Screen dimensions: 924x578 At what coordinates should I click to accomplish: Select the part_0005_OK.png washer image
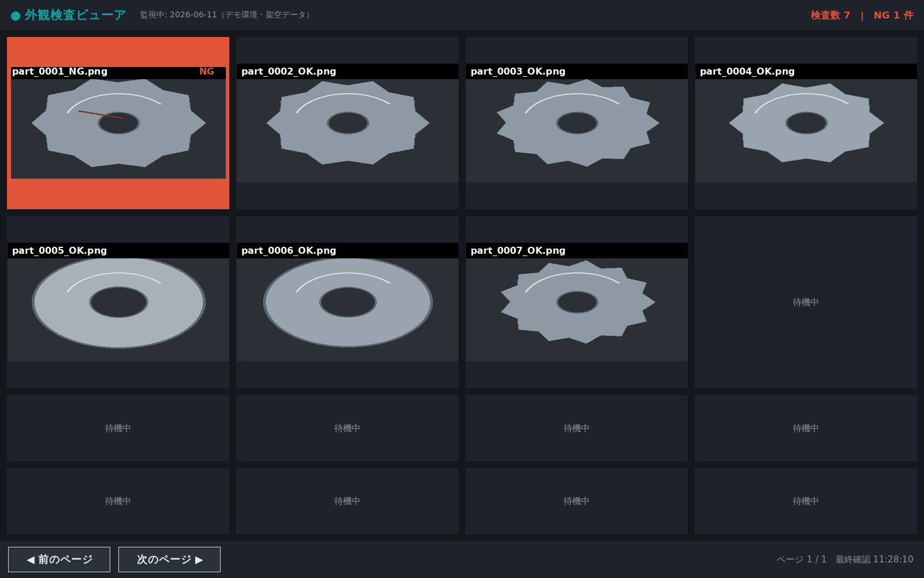118,302
